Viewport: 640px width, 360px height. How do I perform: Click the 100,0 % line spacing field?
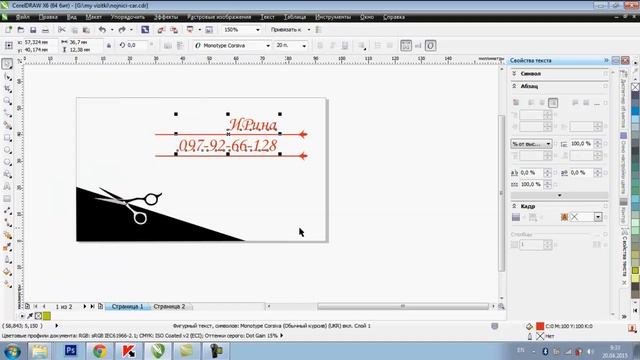[x=581, y=144]
